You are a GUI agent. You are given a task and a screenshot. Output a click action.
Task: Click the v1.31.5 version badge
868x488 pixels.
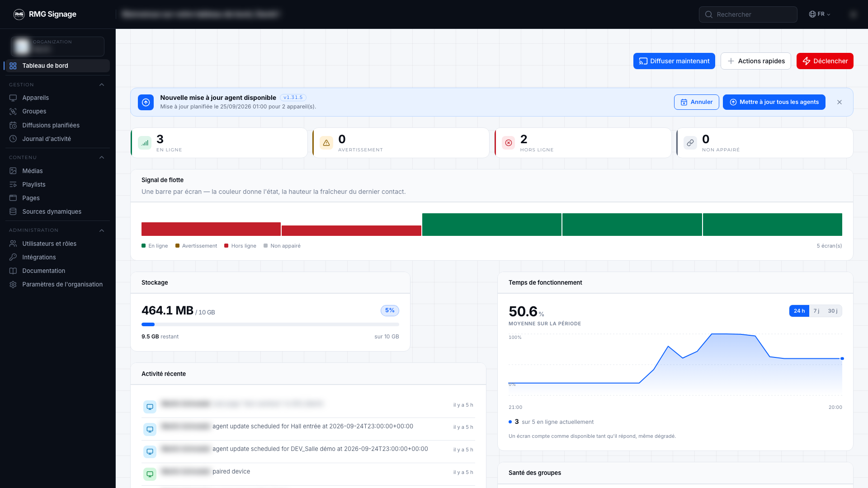click(x=293, y=98)
